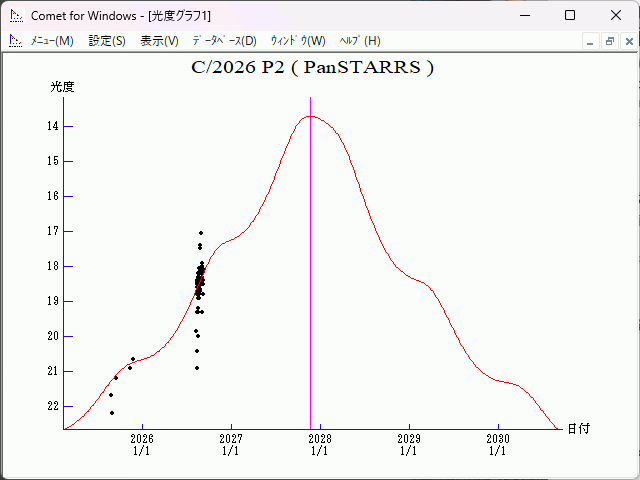Minimize the inner graph child window
Viewport: 640px width, 480px height.
point(590,41)
